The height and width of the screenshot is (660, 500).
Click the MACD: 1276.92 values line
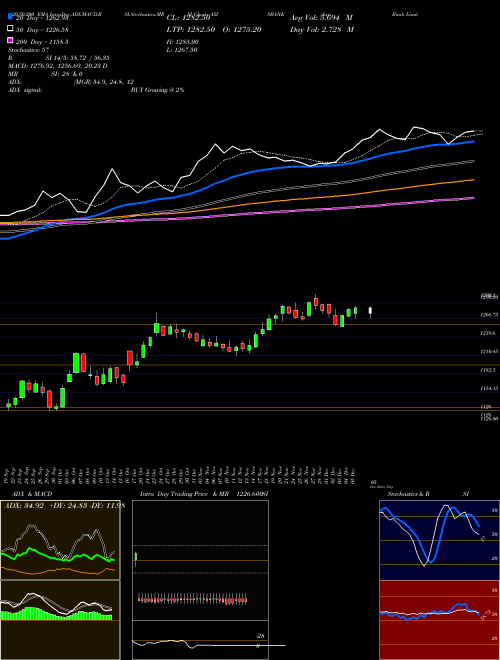pyautogui.click(x=58, y=66)
